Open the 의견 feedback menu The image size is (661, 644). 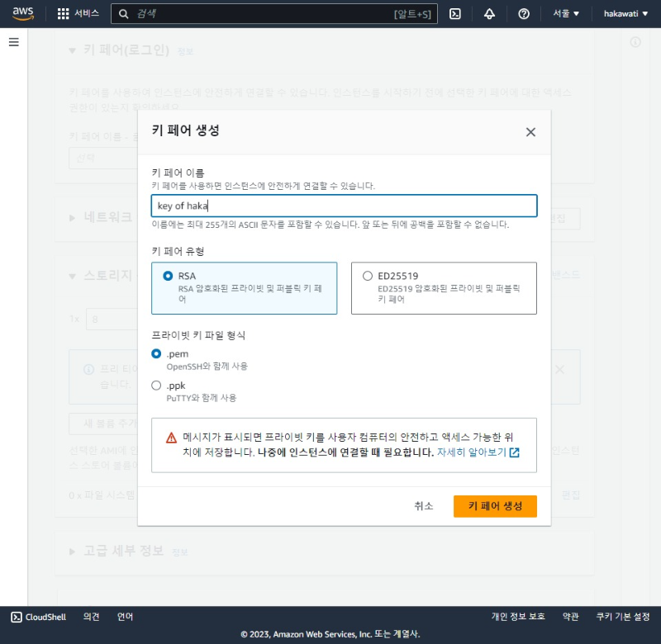point(91,617)
